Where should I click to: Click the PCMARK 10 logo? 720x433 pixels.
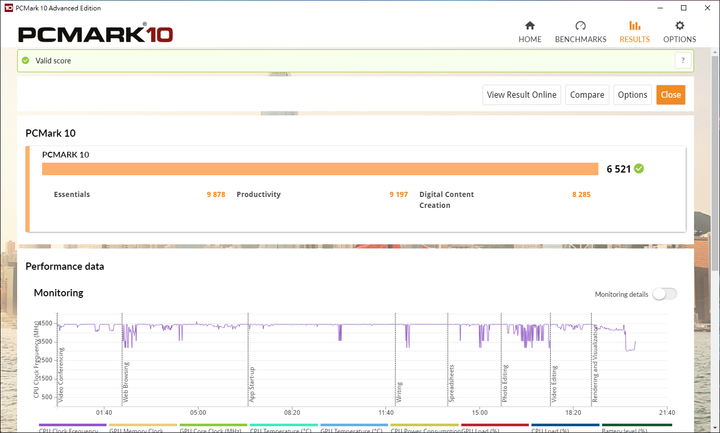[x=96, y=34]
